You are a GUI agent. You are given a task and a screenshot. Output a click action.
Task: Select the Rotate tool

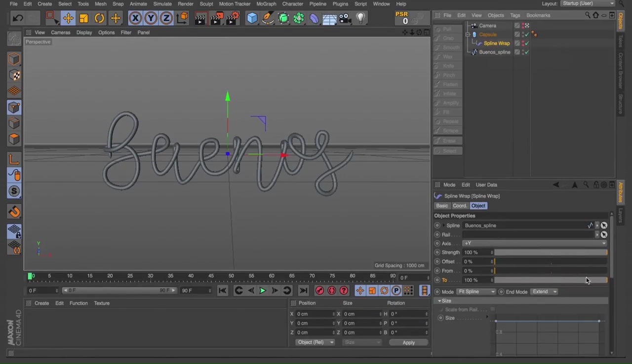[100, 19]
